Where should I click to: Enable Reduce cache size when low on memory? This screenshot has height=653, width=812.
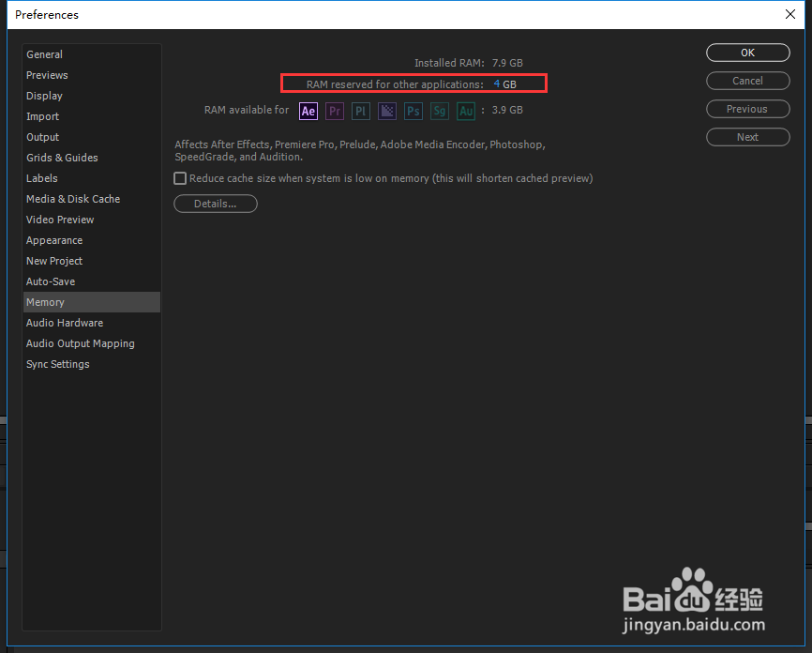tap(180, 178)
